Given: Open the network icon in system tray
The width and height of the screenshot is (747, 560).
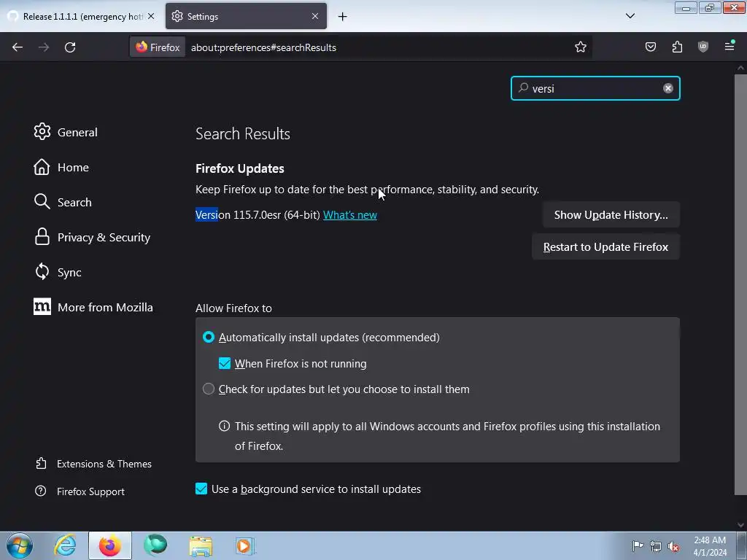Looking at the screenshot, I should [x=656, y=546].
